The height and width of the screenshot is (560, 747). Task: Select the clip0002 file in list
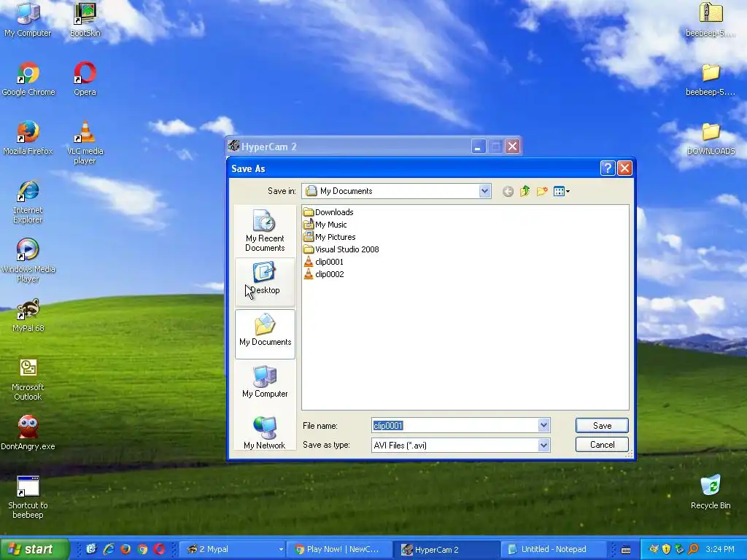(323, 274)
